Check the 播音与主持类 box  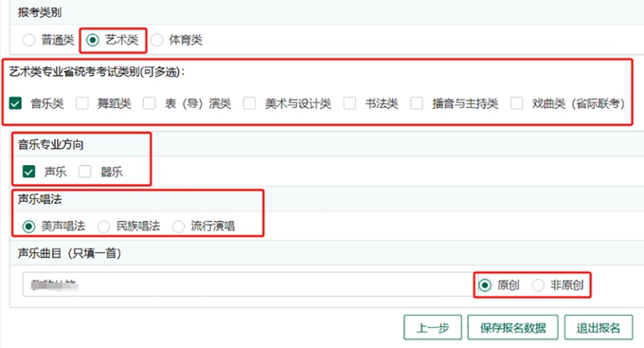tap(417, 103)
